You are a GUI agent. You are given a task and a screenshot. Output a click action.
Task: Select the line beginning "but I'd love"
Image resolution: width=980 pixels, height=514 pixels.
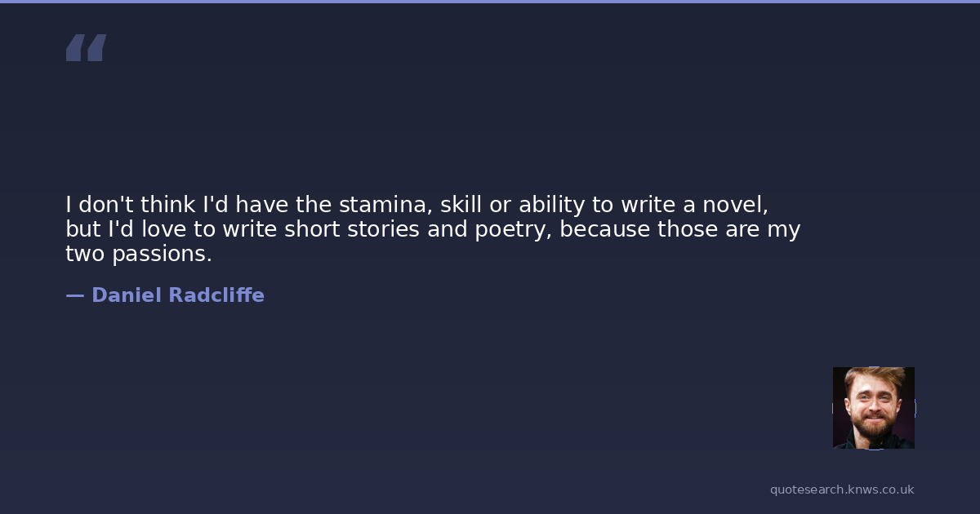[433, 229]
